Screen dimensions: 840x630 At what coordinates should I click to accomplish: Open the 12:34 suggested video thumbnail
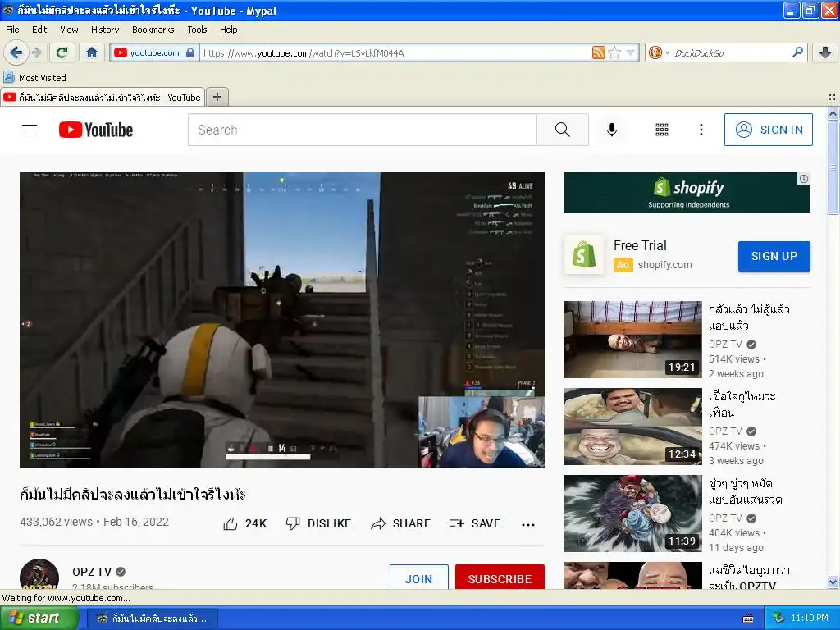coord(632,427)
